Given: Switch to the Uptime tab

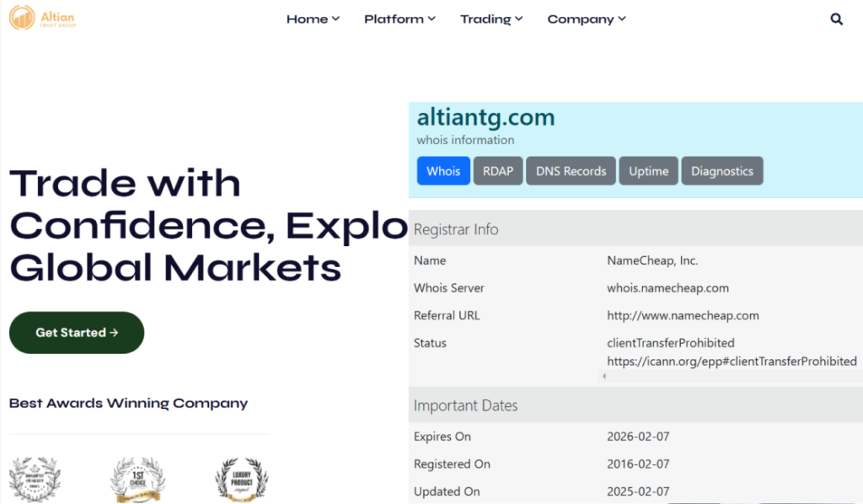Looking at the screenshot, I should click(648, 170).
